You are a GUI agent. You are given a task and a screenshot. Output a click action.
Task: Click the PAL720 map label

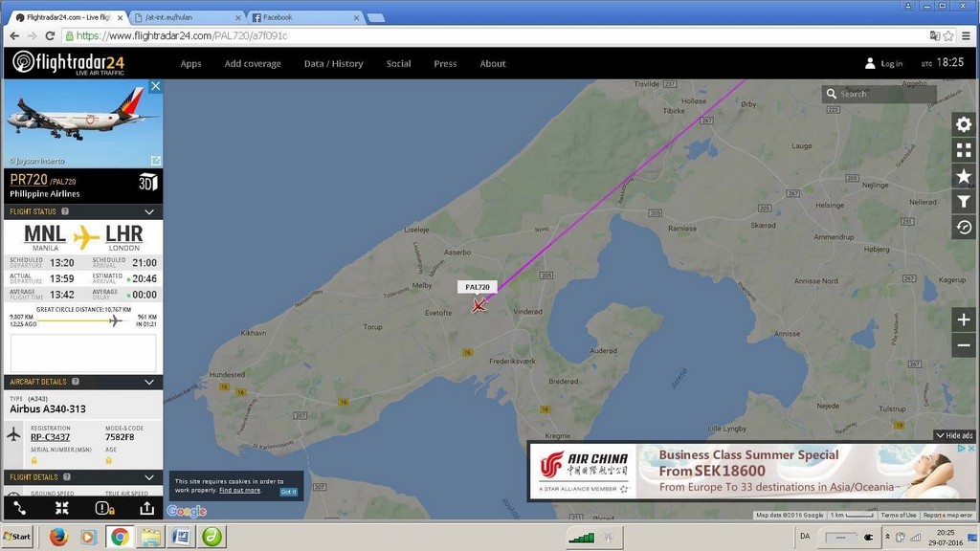(477, 287)
